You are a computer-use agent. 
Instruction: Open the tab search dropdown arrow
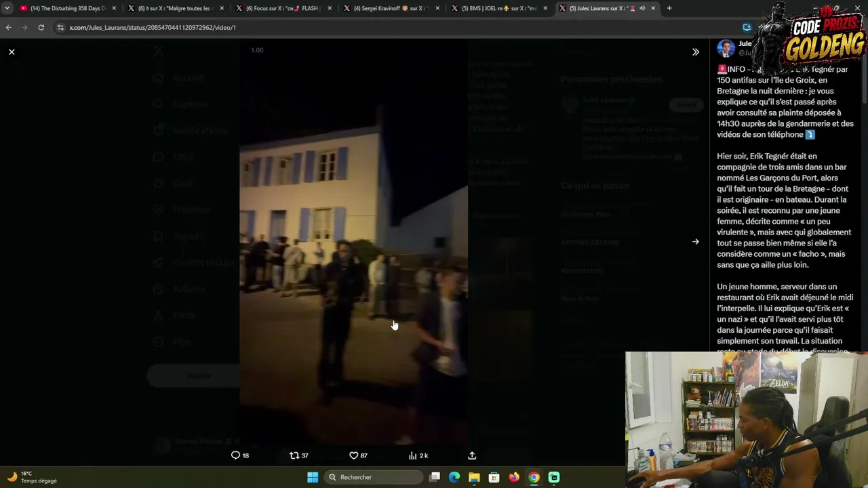pos(7,8)
